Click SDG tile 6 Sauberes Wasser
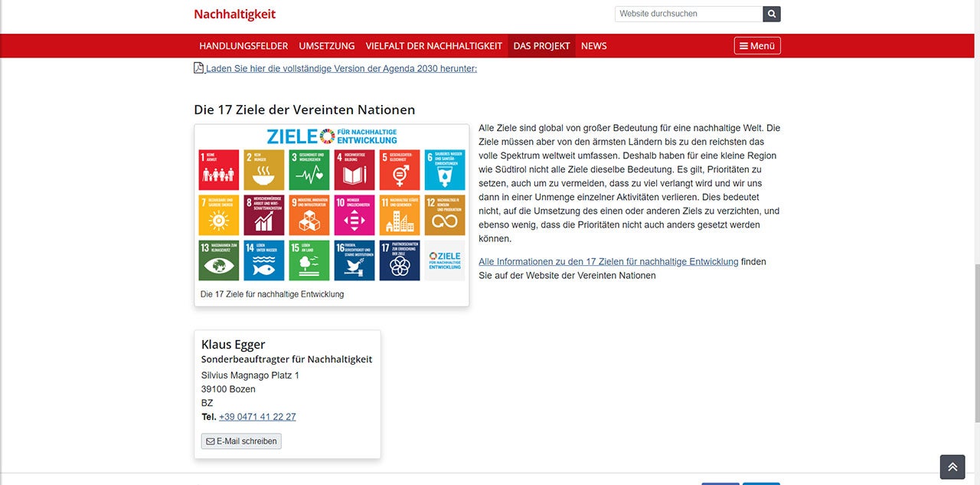Screen dimensions: 980x485 click(x=445, y=169)
